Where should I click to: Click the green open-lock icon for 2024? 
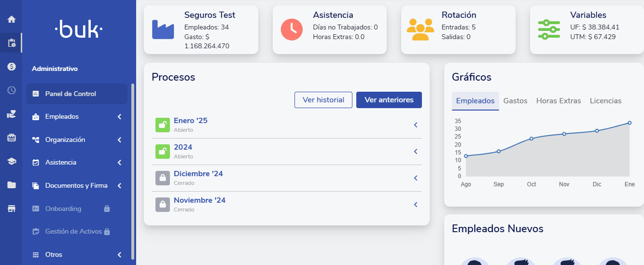pyautogui.click(x=163, y=151)
